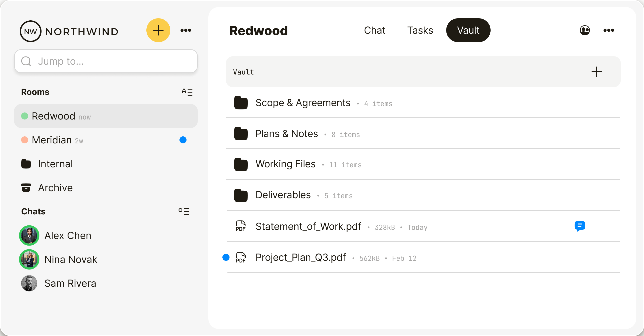The height and width of the screenshot is (336, 644).
Task: Expand the Working Files folder
Action: click(x=285, y=164)
